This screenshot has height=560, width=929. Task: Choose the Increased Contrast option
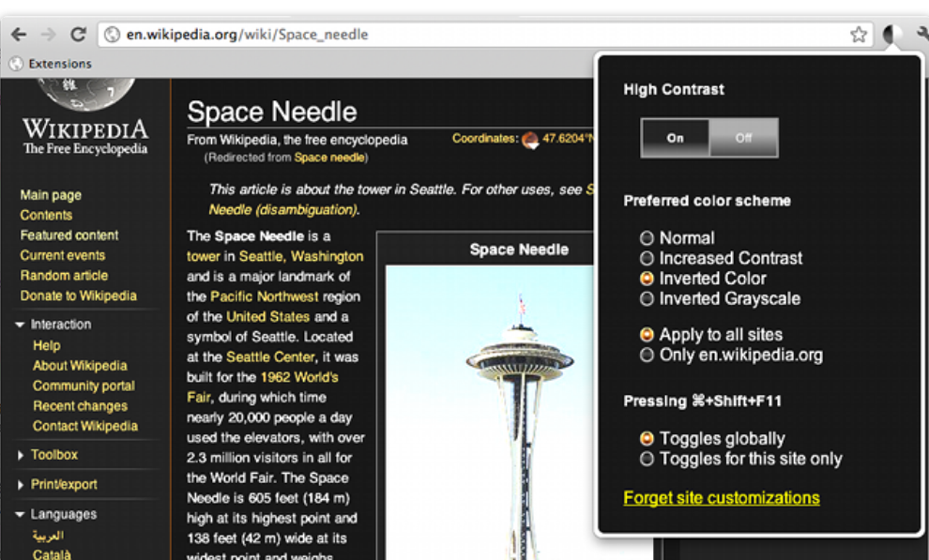[647, 258]
